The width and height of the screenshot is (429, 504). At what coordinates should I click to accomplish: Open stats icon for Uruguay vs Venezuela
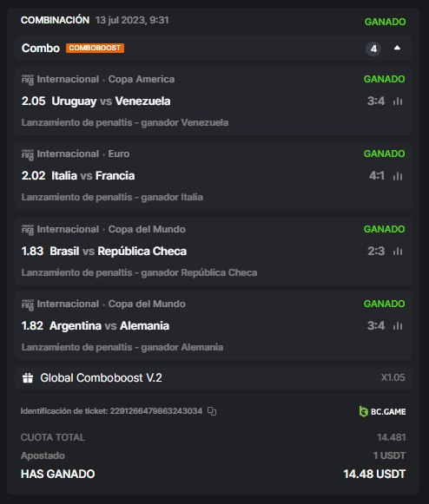398,101
